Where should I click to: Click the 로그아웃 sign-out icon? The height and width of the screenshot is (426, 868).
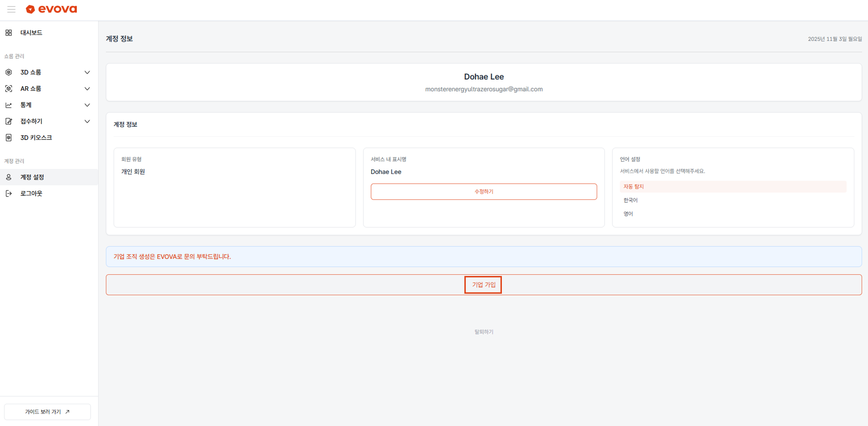pos(9,193)
